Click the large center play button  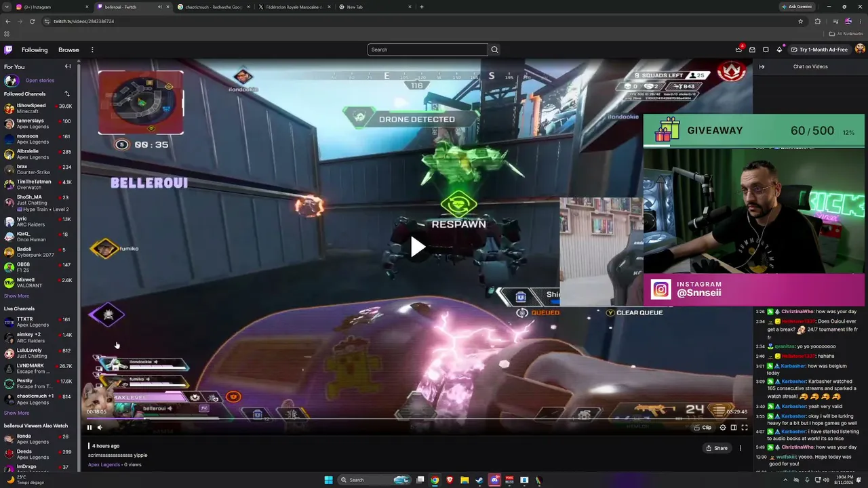418,247
